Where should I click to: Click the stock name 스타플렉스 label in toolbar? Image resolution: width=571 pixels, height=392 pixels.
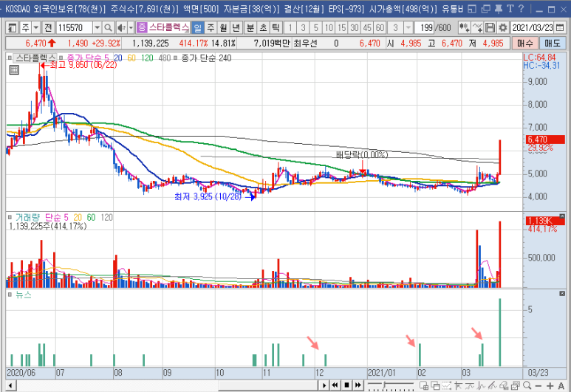click(x=168, y=27)
